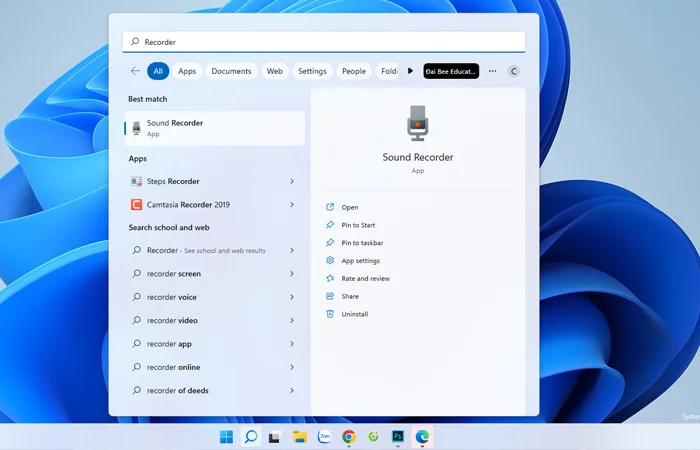Open the three-dot options menu

tap(492, 71)
